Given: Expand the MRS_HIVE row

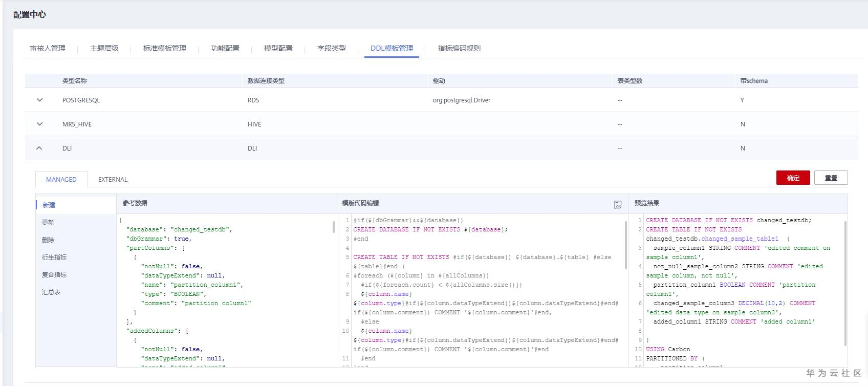Looking at the screenshot, I should pyautogui.click(x=39, y=124).
